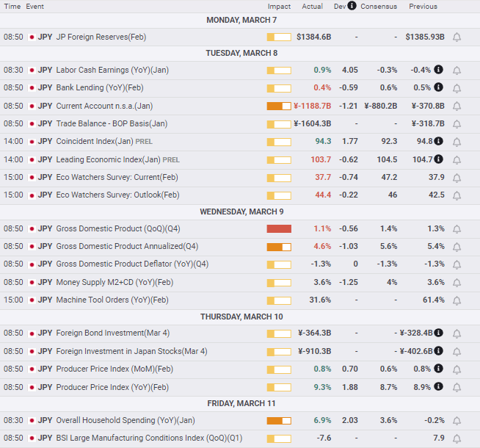Click red high-impact bar for GDP (QoQ)
This screenshot has height=448, width=480.
(279, 228)
